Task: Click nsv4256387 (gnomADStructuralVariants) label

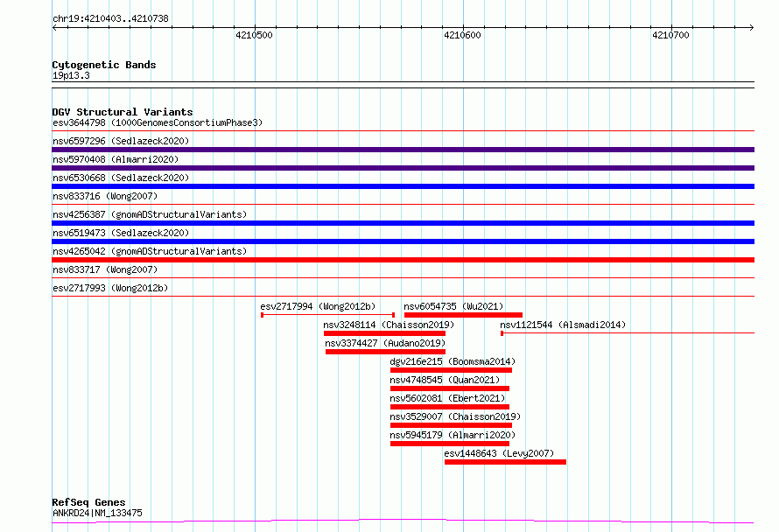Action: 150,214
